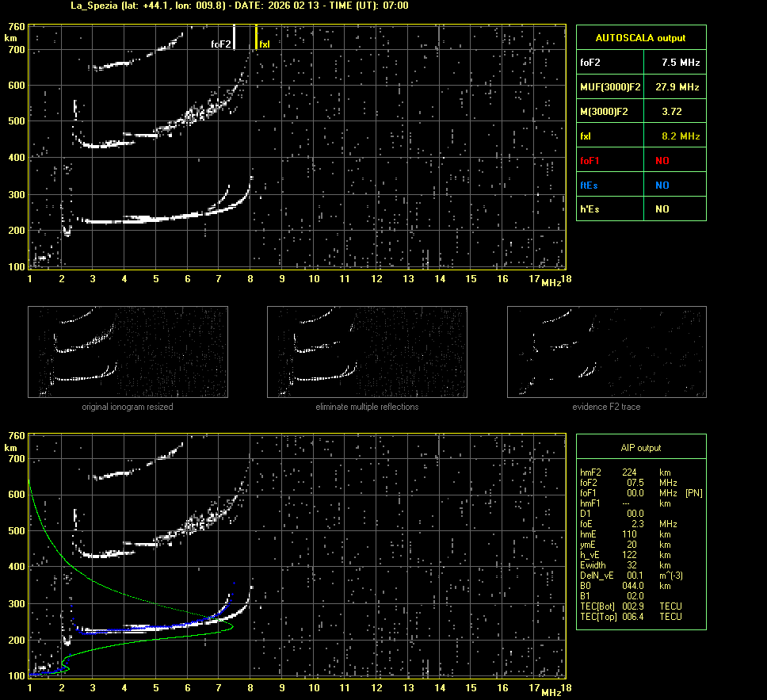This screenshot has height=700, width=767.
Task: Click the AIP output panel title
Action: (640, 448)
